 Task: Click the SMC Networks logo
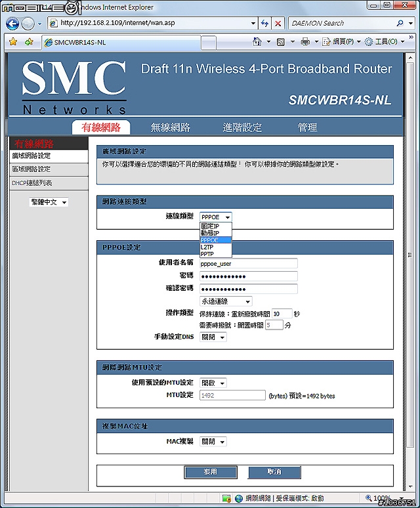[74, 87]
